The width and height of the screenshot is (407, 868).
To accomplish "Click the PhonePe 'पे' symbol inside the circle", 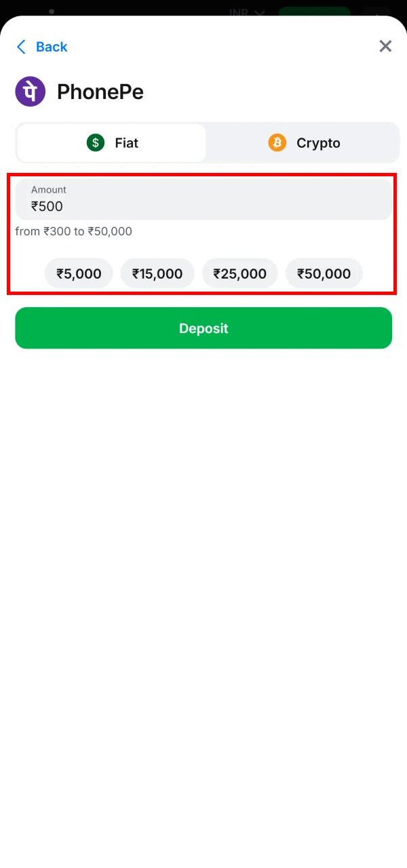I will pyautogui.click(x=30, y=91).
